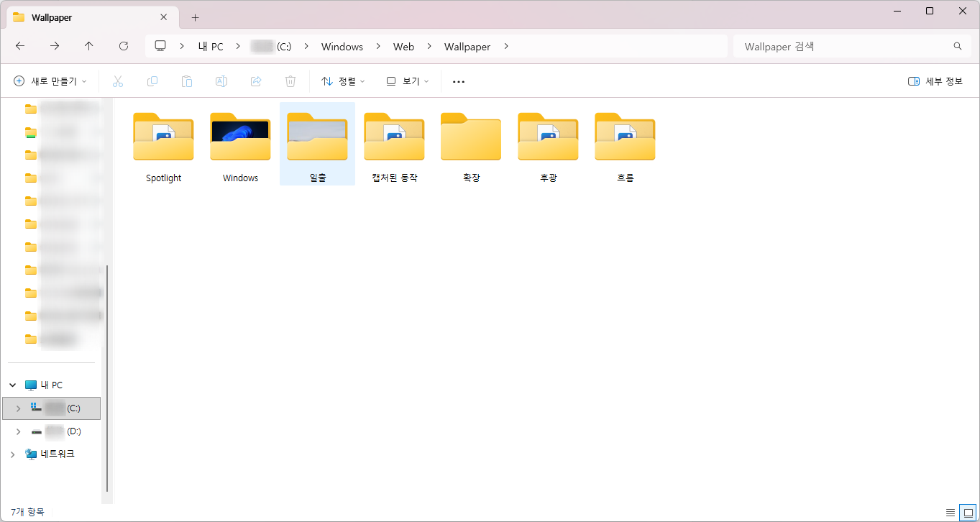The height and width of the screenshot is (522, 980).
Task: Open chevron dropdown after Windows breadcrumb
Action: tap(378, 47)
